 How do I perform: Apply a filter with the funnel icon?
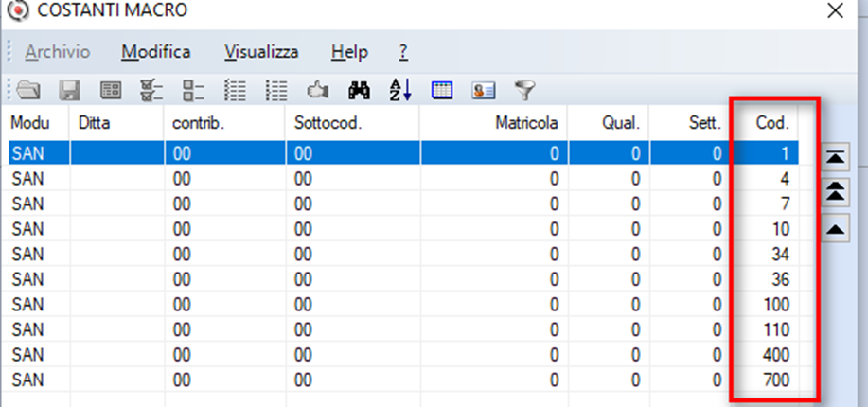pyautogui.click(x=524, y=90)
